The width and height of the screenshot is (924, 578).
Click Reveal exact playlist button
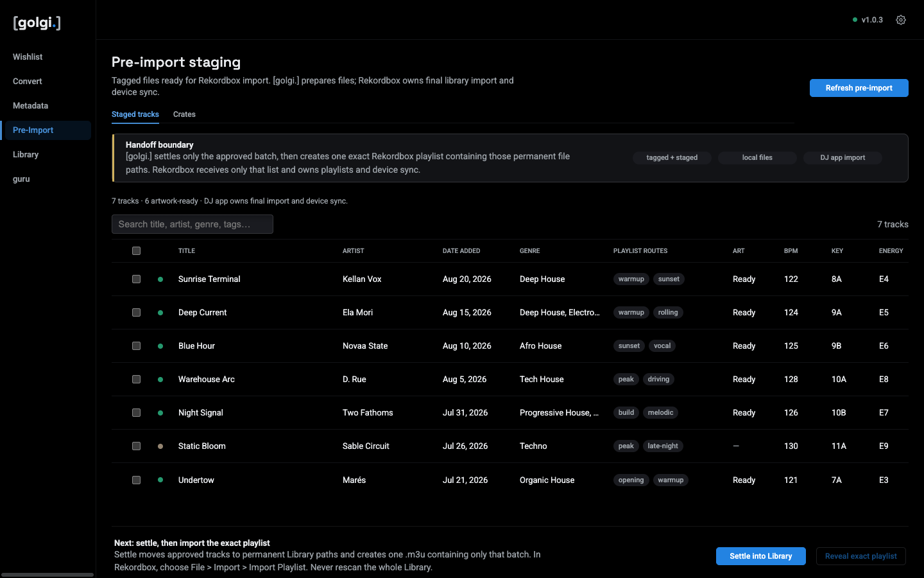point(860,556)
